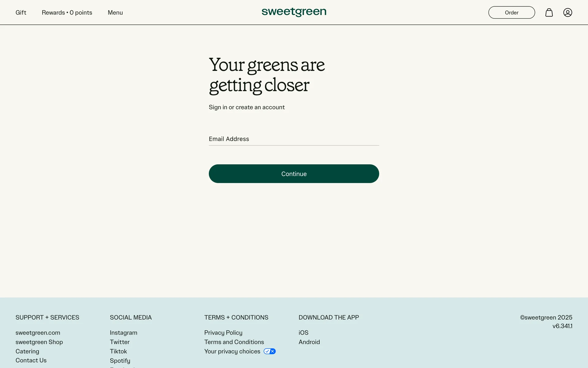Open the Tiktok link
This screenshot has height=368, width=588.
[118, 351]
